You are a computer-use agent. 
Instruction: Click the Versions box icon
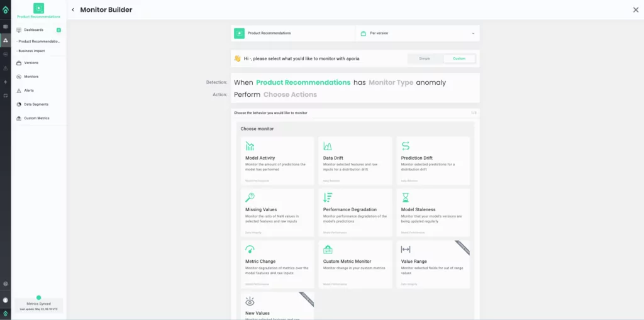click(19, 63)
